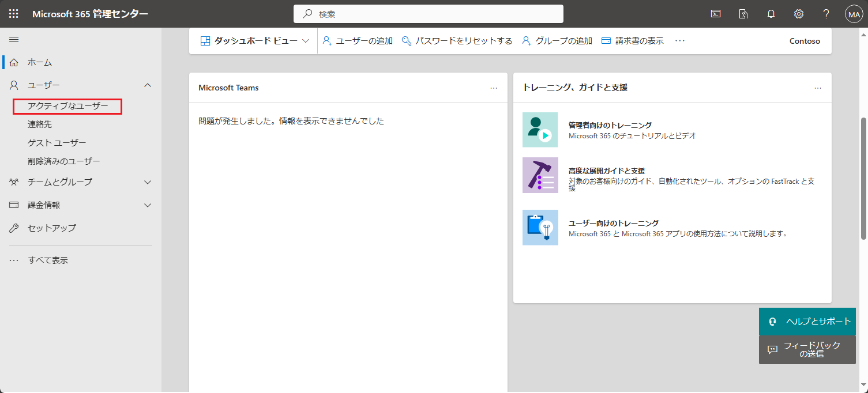The width and height of the screenshot is (868, 393).
Task: Click the トレーニング、ガイドと支援 heading
Action: coord(575,88)
